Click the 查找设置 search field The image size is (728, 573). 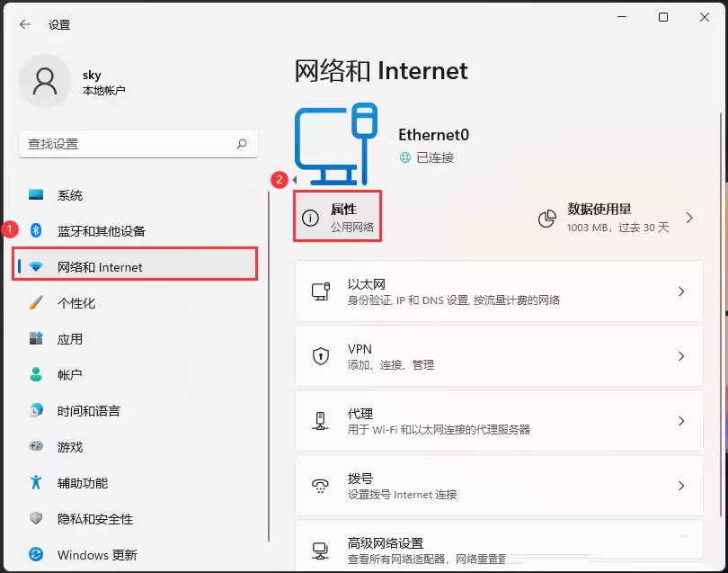click(138, 144)
